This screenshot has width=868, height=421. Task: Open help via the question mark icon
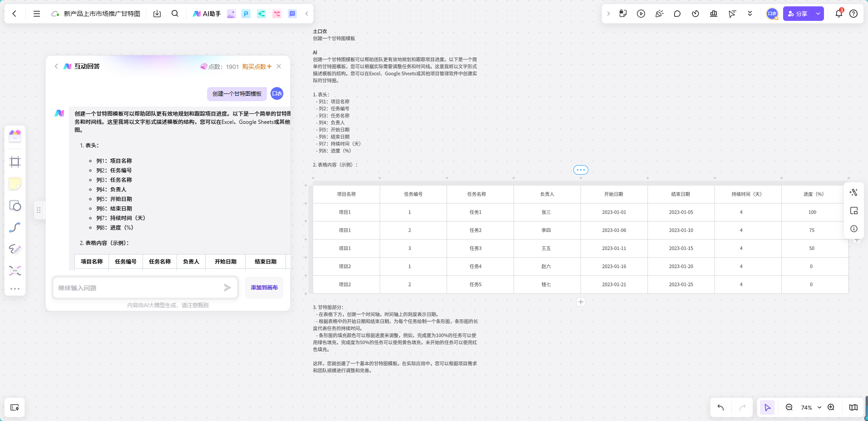pos(853,14)
